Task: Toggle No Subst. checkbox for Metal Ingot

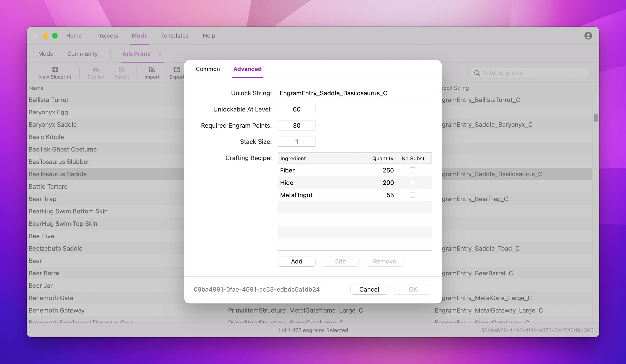Action: 412,195
